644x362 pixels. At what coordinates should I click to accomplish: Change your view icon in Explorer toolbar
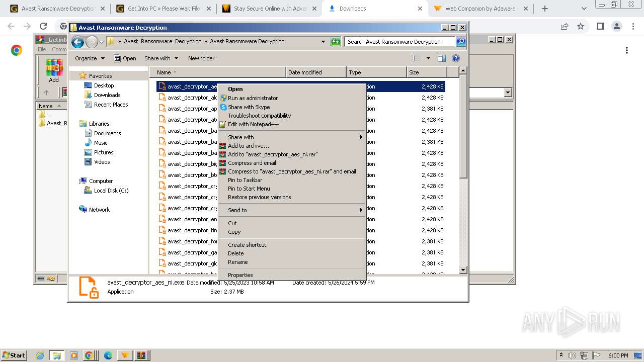[x=416, y=58]
